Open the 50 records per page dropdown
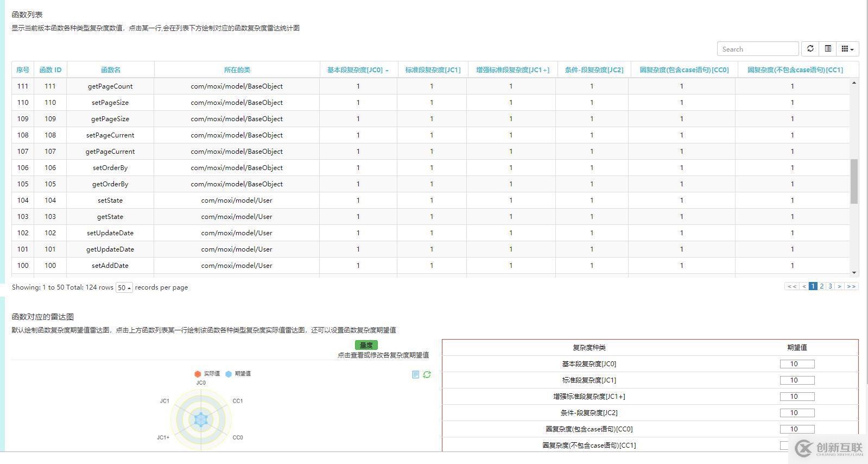This screenshot has height=464, width=868. [124, 287]
